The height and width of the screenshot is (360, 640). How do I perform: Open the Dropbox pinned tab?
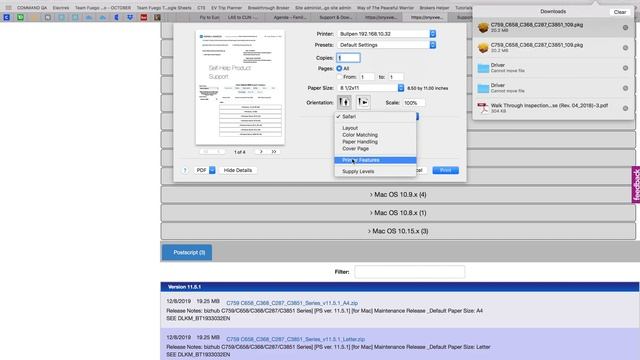point(130,18)
